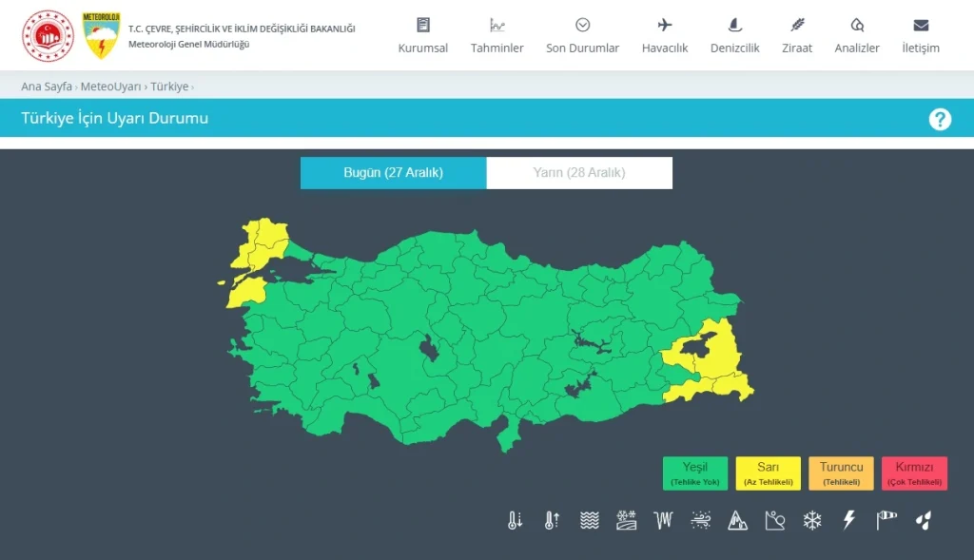
Task: Filter by lightning thunderstorm icon
Action: [x=849, y=520]
